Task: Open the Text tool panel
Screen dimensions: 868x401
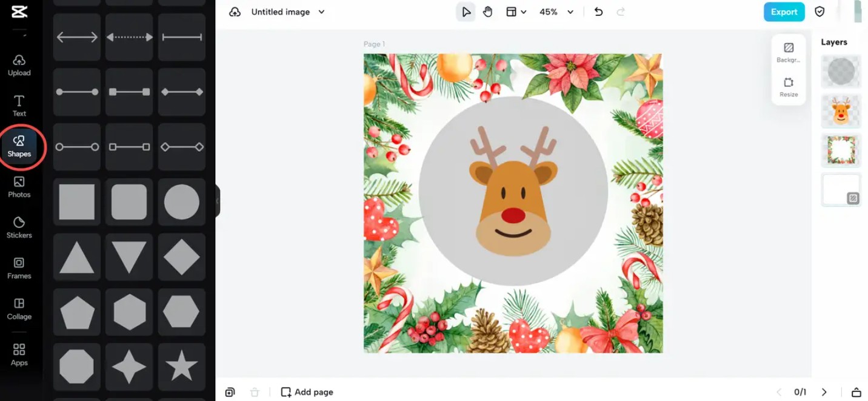Action: pos(19,106)
